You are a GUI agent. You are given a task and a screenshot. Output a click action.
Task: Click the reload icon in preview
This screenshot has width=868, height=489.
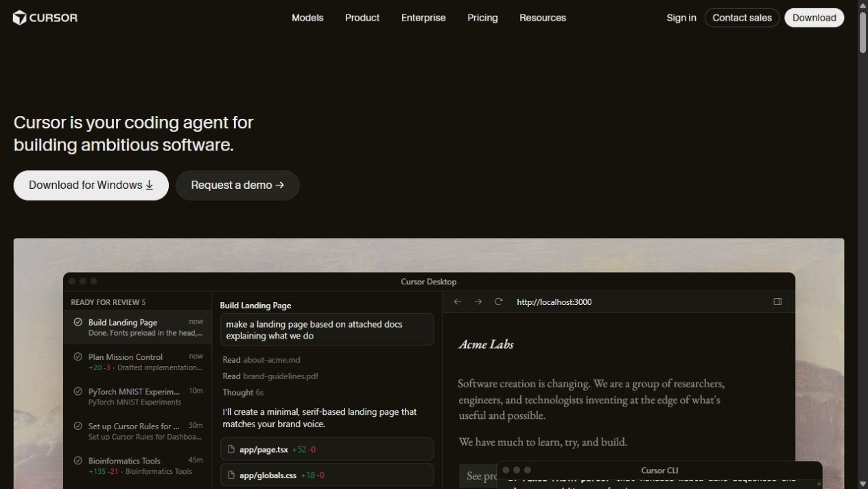(x=499, y=302)
